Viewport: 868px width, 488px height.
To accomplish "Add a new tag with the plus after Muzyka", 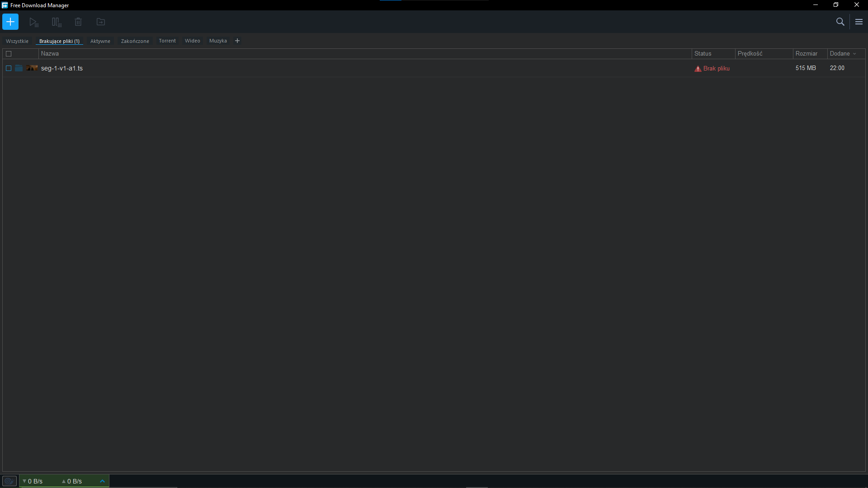I will click(237, 41).
